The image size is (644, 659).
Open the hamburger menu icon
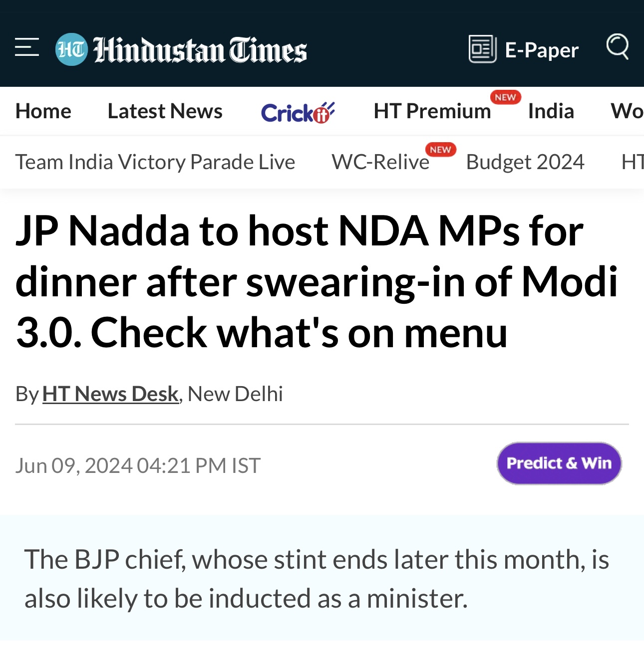(x=27, y=47)
